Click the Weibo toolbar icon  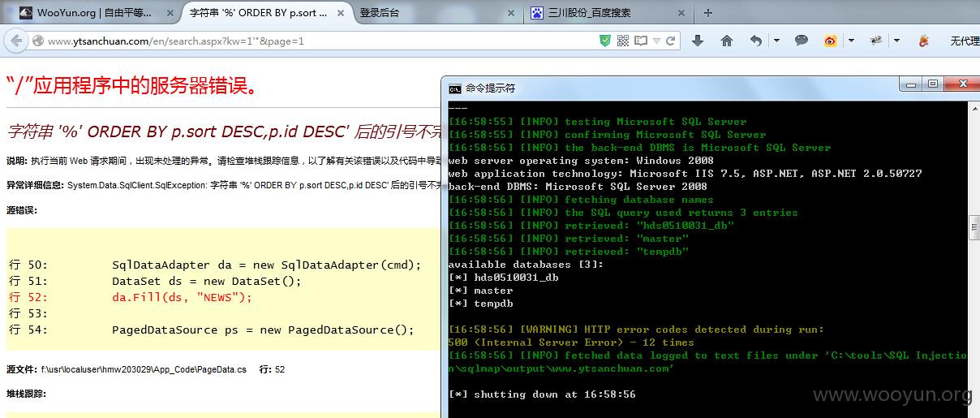tap(830, 41)
